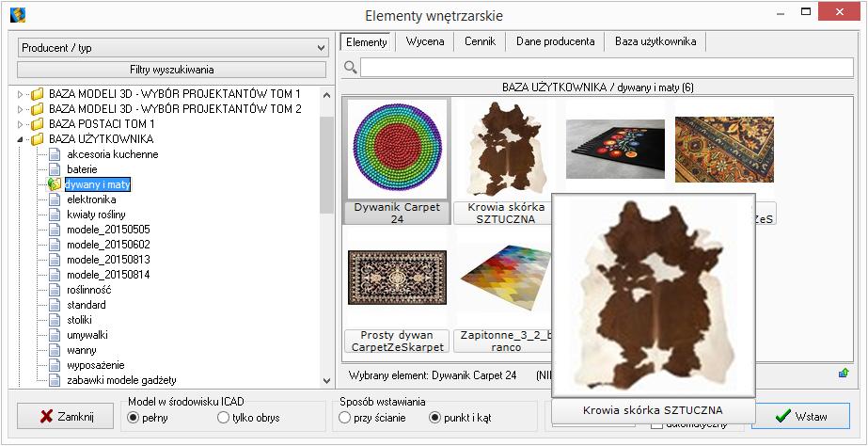Click document icon beside baterie

pyautogui.click(x=55, y=169)
